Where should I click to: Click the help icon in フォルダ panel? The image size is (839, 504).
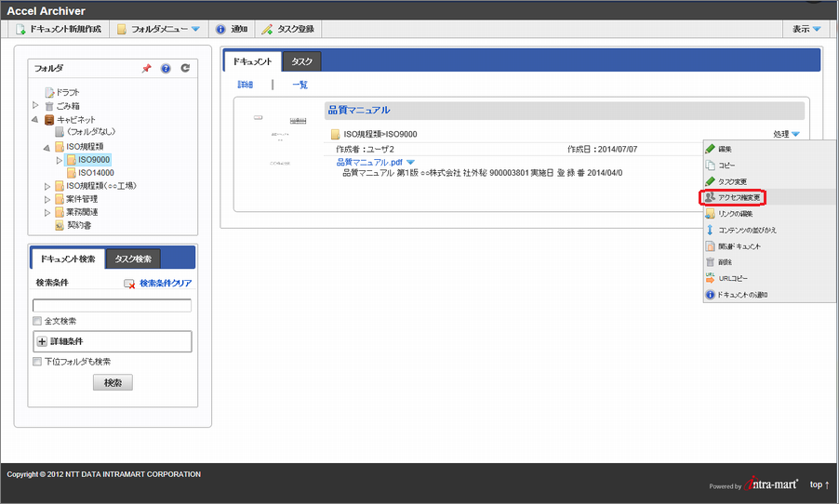tap(166, 69)
